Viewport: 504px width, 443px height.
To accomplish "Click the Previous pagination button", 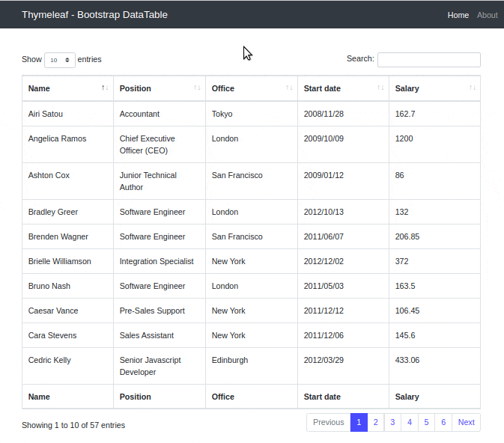I will [329, 422].
